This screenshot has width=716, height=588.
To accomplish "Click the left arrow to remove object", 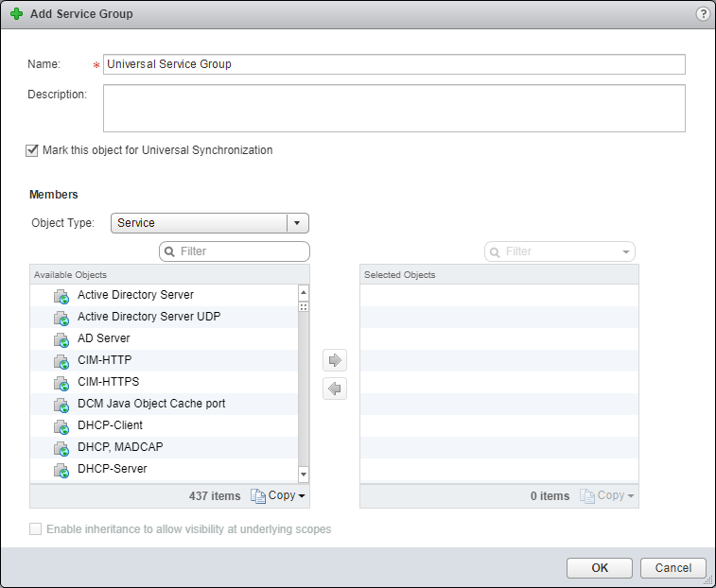I will (335, 389).
